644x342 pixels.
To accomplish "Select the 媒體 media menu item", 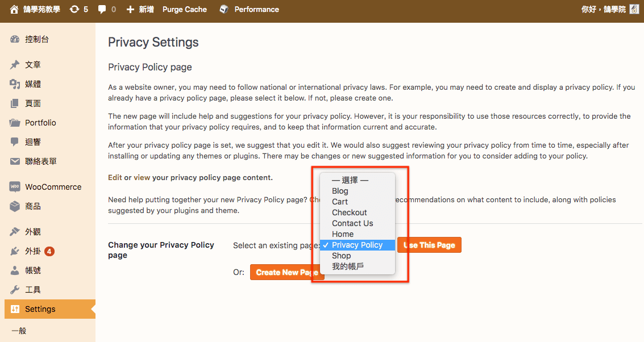I will [33, 84].
